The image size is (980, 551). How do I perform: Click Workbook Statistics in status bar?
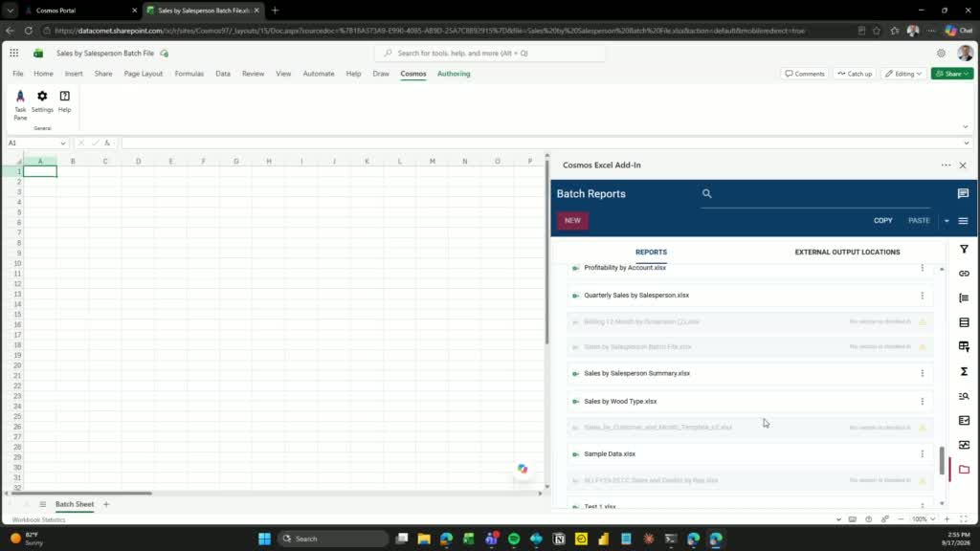point(38,519)
